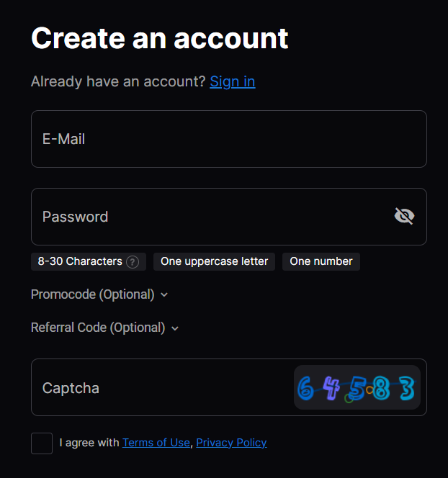Click the Create an account heading
Viewport: 448px width, 478px height.
click(x=159, y=38)
